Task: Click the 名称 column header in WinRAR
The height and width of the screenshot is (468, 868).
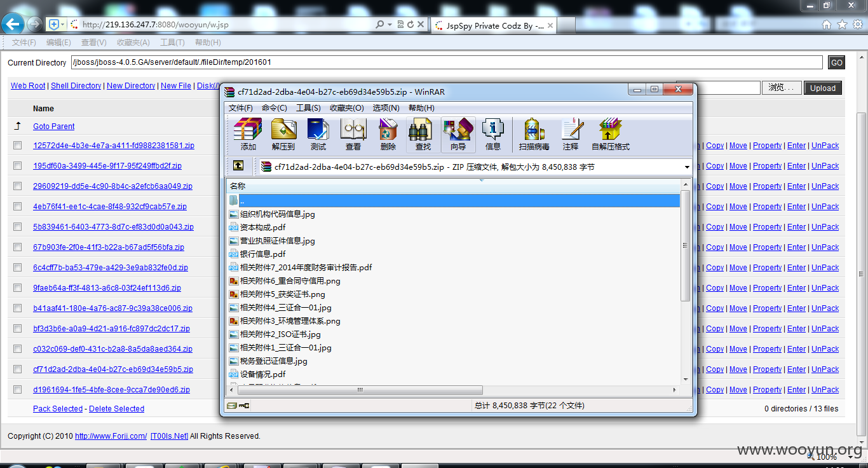Action: pos(453,186)
